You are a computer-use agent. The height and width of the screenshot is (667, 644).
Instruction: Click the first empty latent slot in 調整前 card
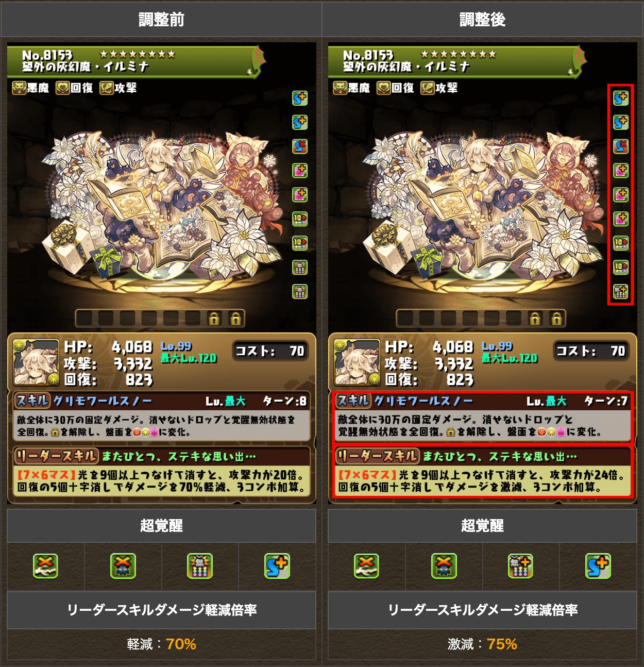pos(84,319)
